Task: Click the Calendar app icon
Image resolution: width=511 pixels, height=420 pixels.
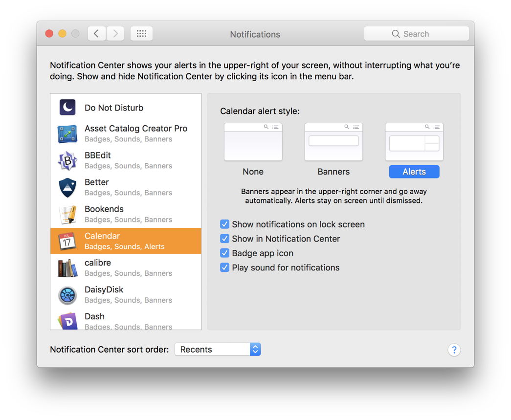Action: pos(67,241)
